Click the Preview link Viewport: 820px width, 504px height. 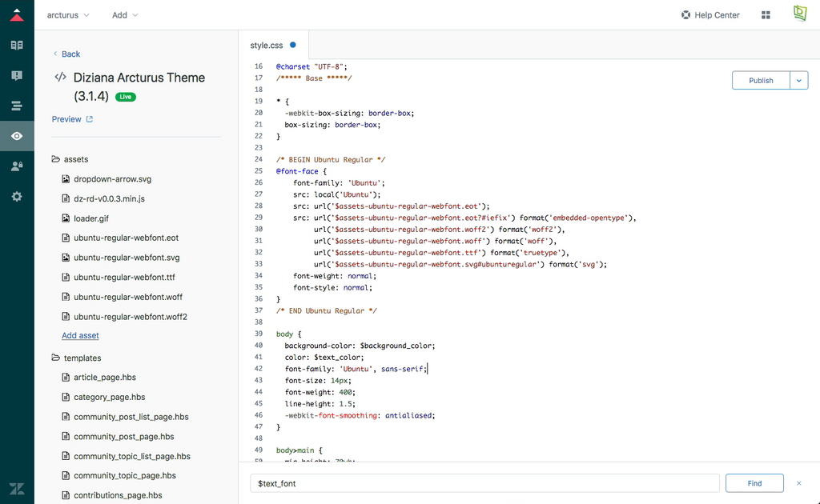[x=67, y=118]
